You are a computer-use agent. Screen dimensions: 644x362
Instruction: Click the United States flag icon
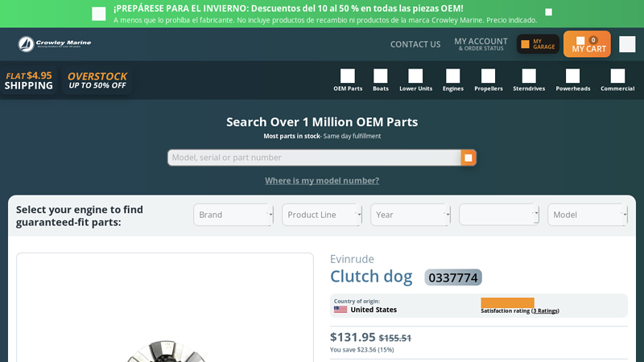(340, 310)
